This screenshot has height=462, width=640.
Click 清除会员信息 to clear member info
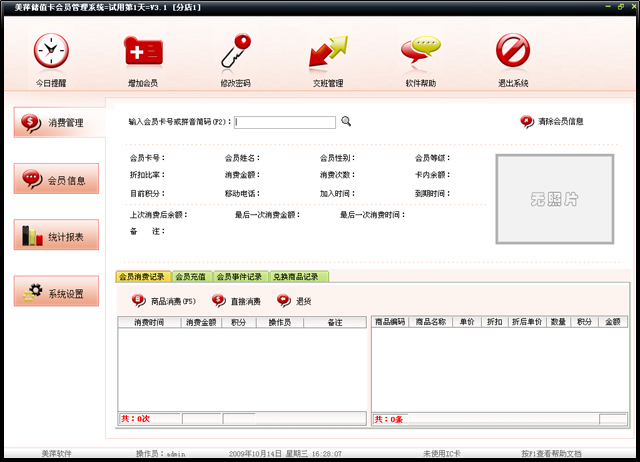point(551,122)
